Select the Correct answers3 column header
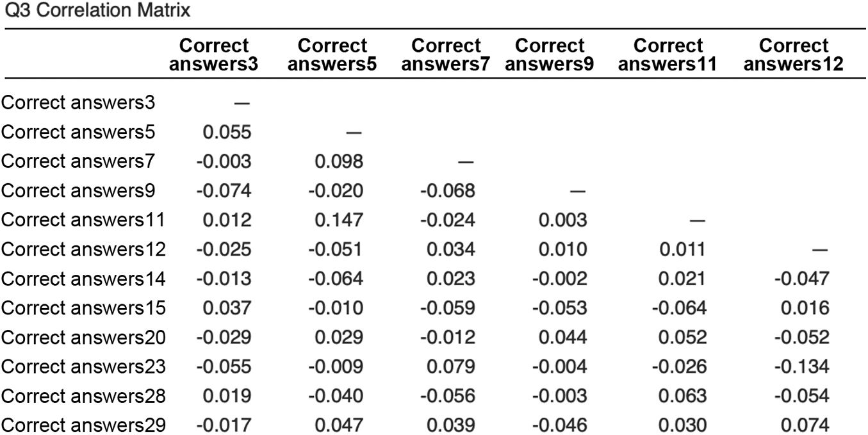 pos(213,55)
